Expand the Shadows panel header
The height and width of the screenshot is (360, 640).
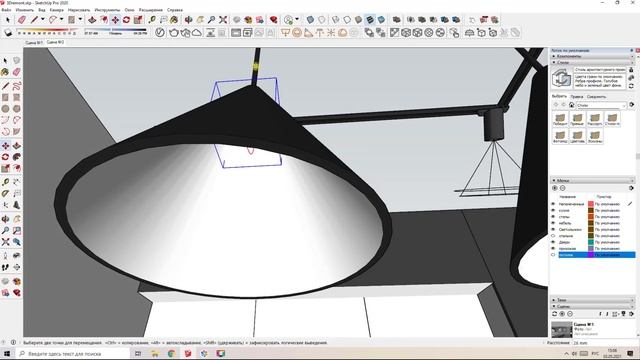point(592,300)
